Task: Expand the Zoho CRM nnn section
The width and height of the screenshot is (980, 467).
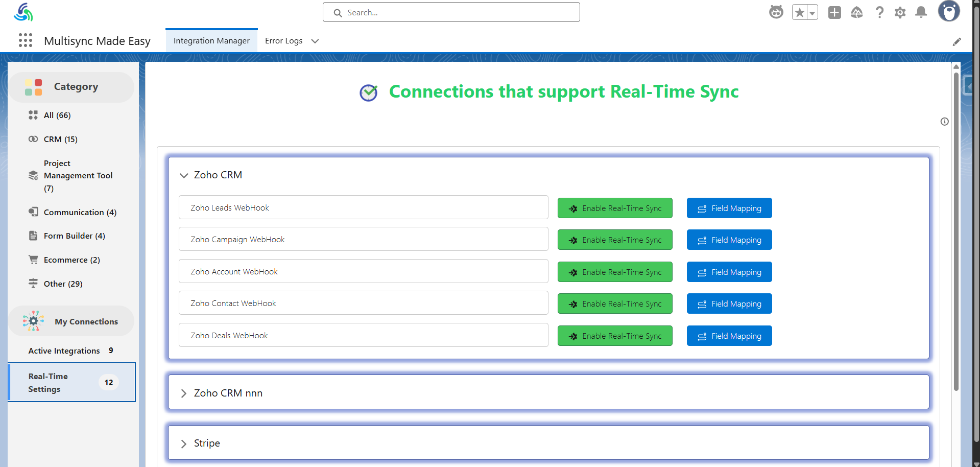Action: click(184, 393)
